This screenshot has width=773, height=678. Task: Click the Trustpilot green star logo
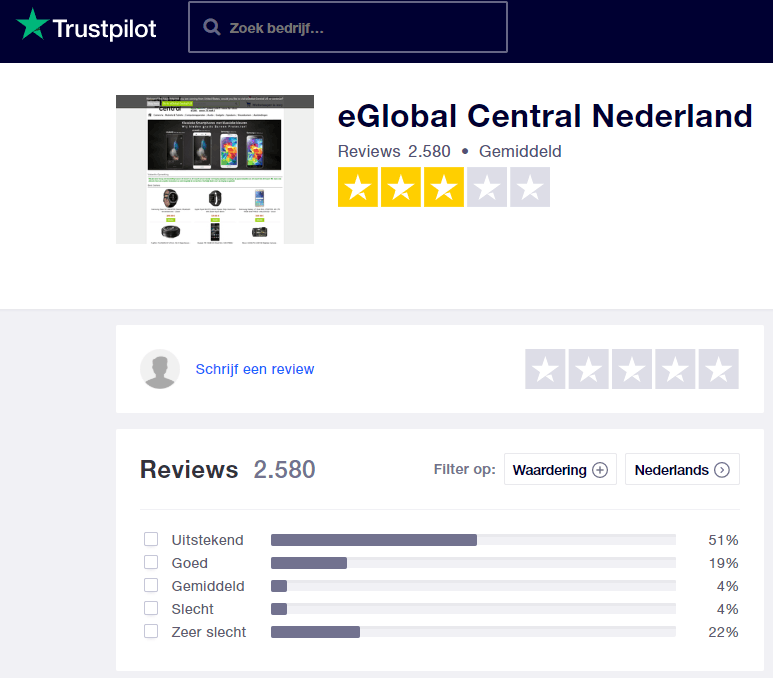(32, 26)
